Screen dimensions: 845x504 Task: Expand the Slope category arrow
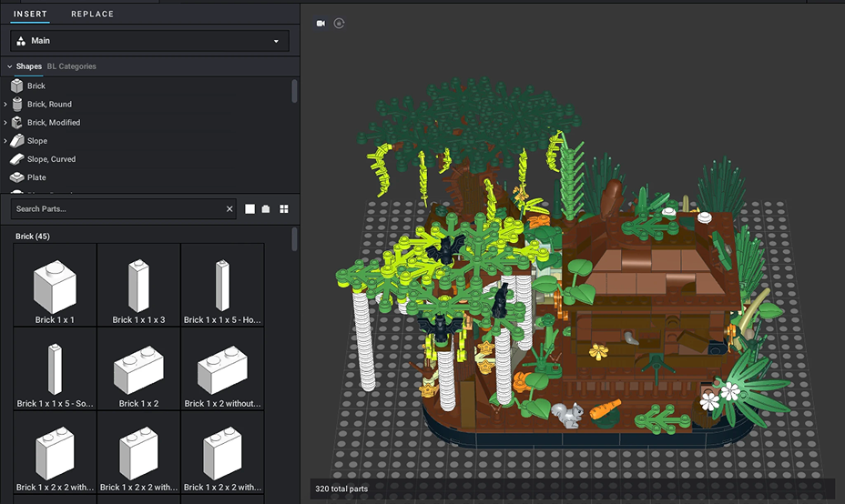tap(5, 140)
